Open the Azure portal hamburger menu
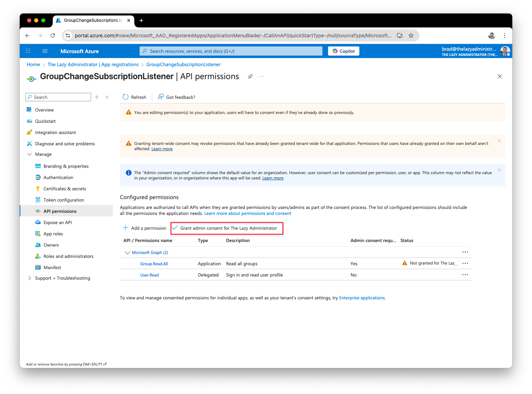The width and height of the screenshot is (532, 394). pos(45,51)
